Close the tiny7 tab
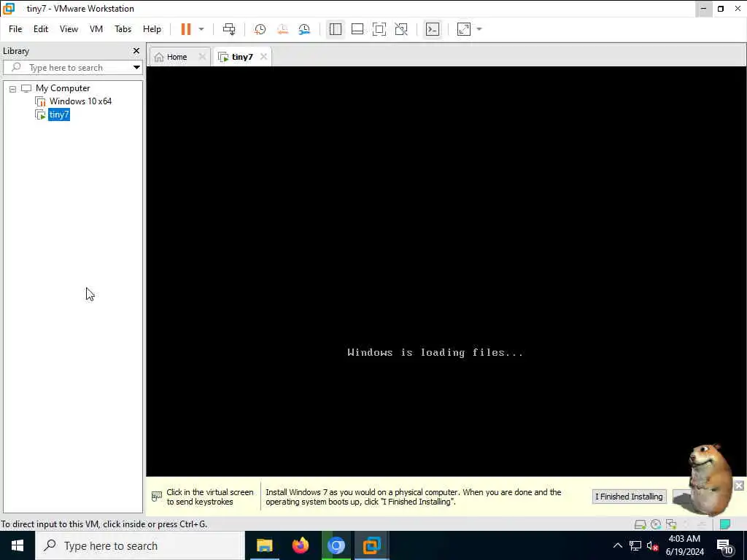747x560 pixels. coord(263,57)
